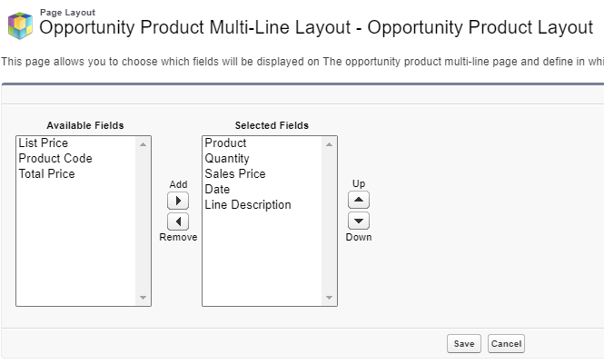Select Product in Selected Fields
This screenshot has height=364, width=604.
(x=225, y=143)
